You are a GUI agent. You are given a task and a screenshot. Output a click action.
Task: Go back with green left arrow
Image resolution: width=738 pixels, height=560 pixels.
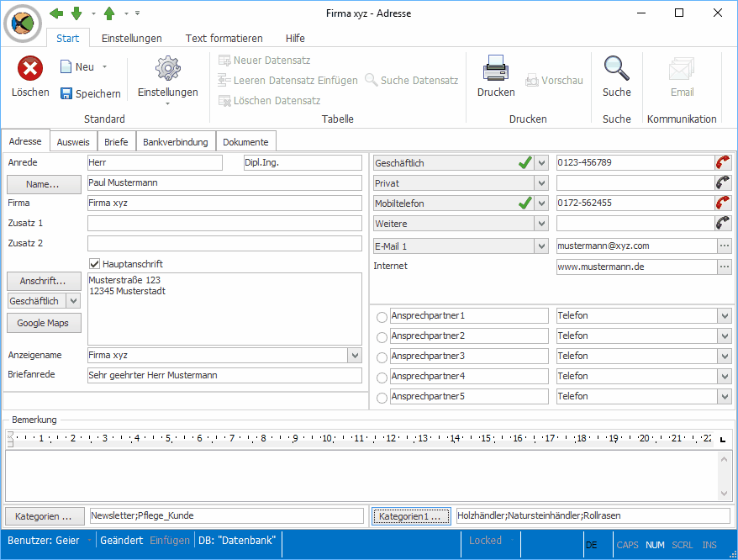click(x=56, y=13)
